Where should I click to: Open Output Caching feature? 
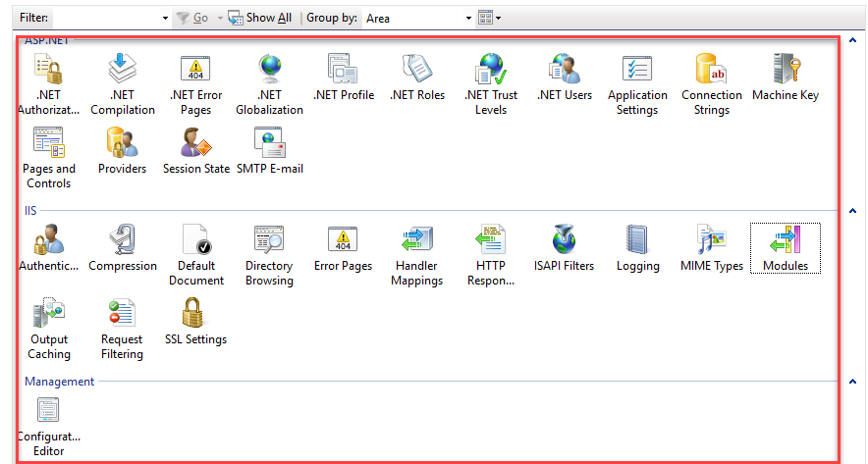click(49, 329)
